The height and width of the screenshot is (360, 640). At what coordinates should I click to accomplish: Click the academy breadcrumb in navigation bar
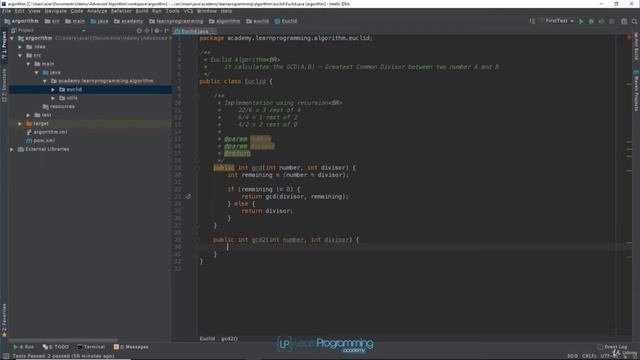(128, 21)
